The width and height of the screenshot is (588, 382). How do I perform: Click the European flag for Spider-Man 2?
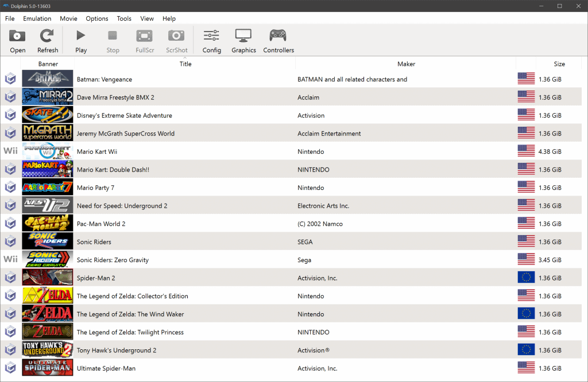pos(525,278)
